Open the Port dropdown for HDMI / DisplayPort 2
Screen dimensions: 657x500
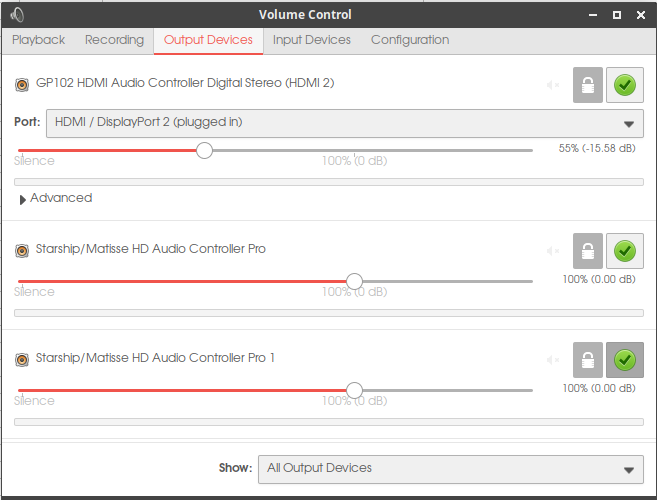click(x=343, y=123)
